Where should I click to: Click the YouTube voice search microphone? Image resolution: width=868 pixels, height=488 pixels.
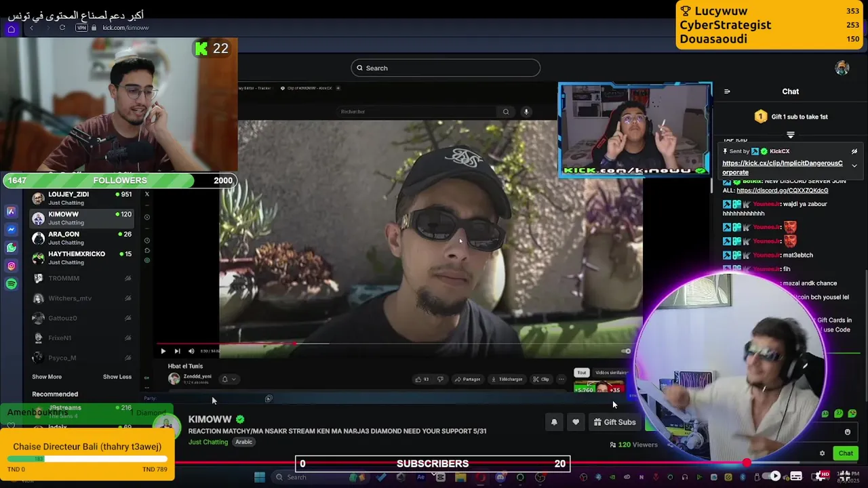coord(526,112)
